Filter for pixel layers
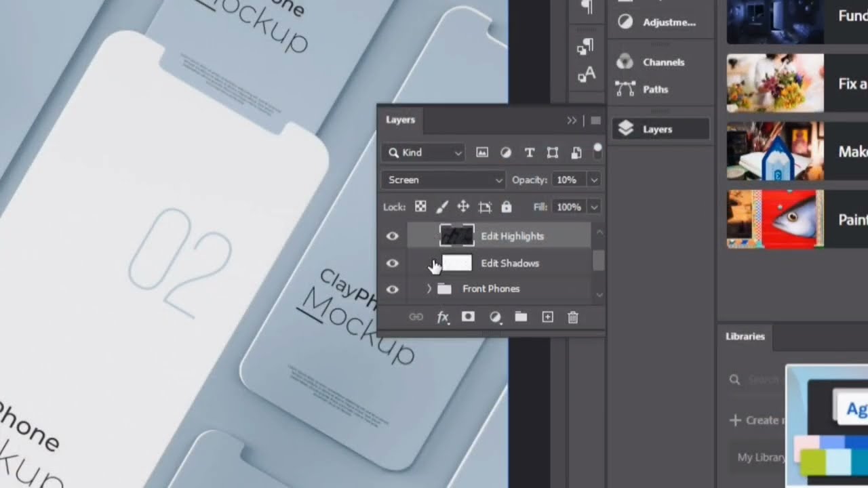Screen dimensions: 868x488 [x=481, y=152]
